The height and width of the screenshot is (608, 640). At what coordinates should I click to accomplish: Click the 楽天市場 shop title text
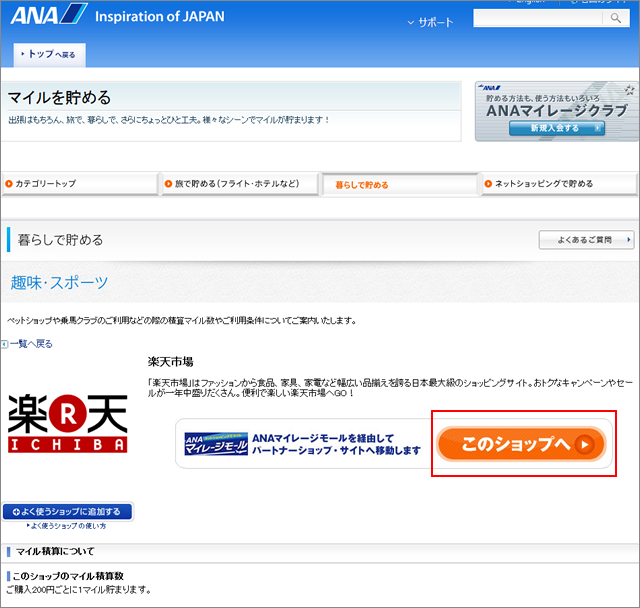170,362
